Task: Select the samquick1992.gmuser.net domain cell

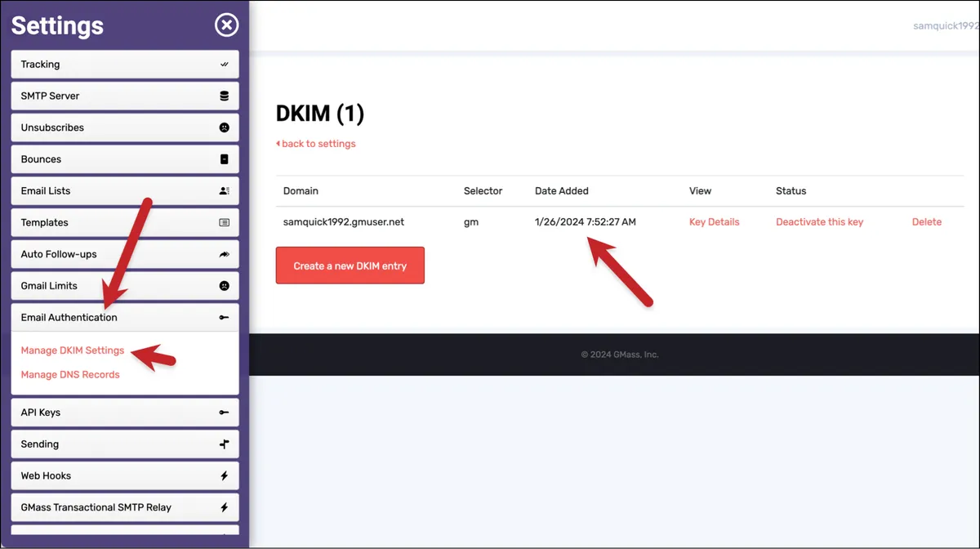Action: click(x=344, y=222)
